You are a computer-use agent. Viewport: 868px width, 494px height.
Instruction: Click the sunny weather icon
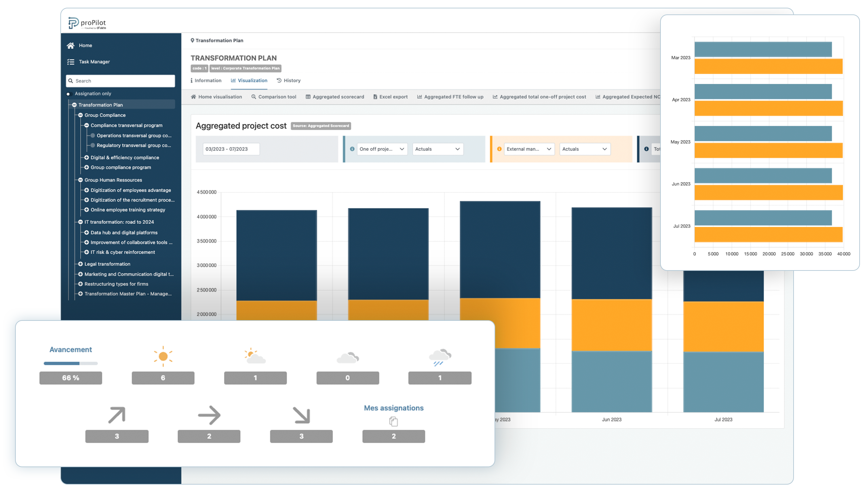163,356
